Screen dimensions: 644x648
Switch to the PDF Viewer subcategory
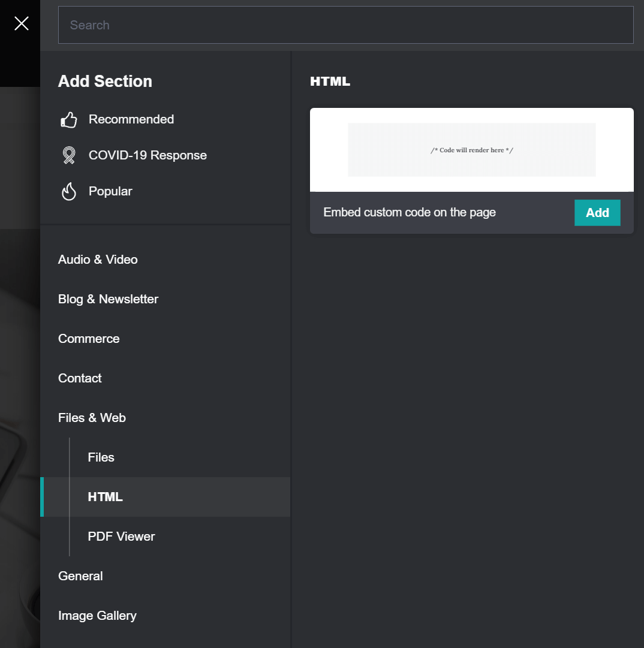tap(121, 537)
